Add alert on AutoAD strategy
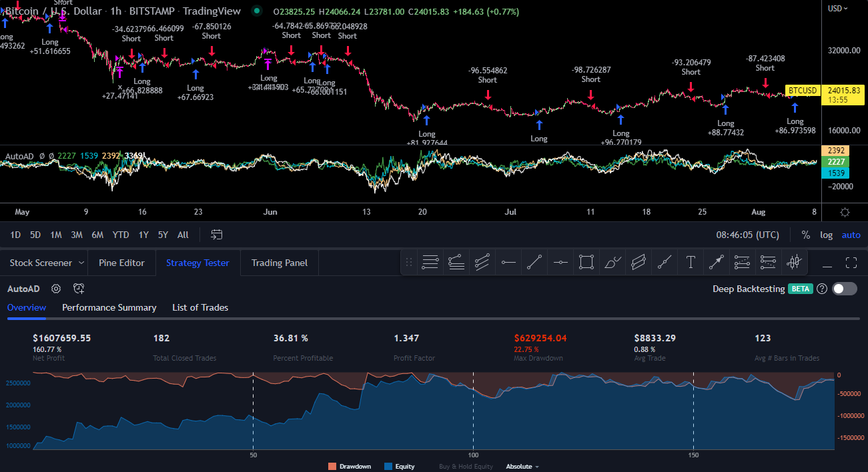 point(79,289)
